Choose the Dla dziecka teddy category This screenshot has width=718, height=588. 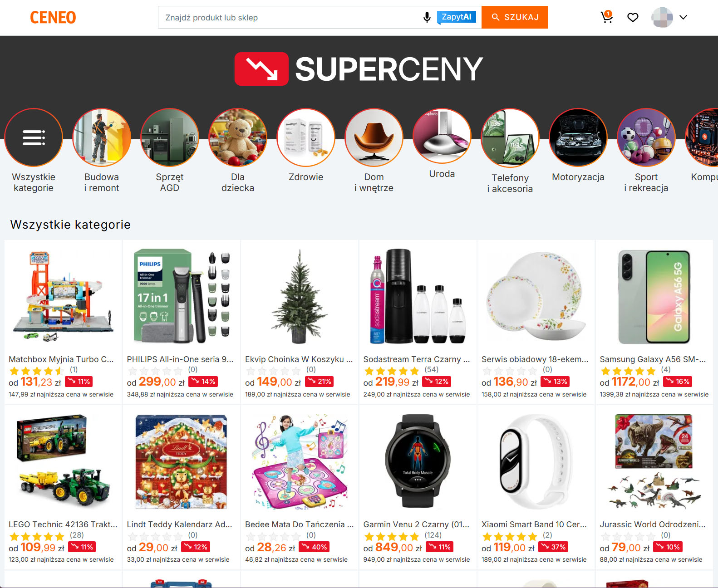point(238,137)
